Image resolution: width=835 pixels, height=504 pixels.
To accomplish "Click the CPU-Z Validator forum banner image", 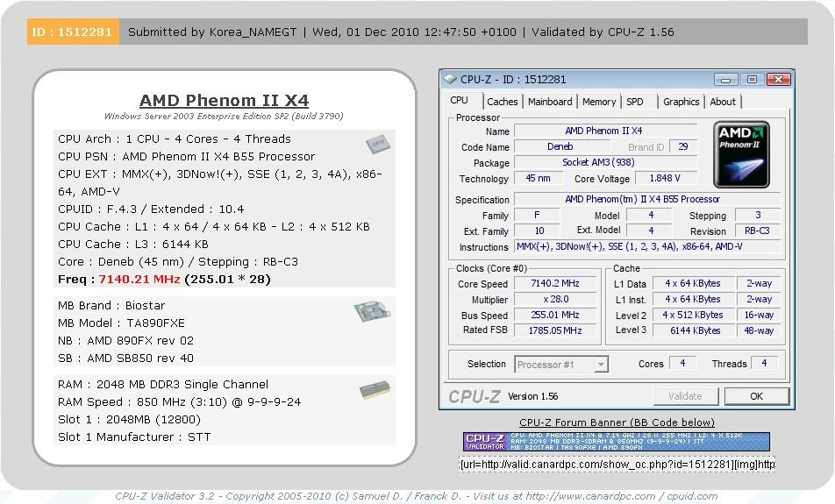I will [616, 442].
